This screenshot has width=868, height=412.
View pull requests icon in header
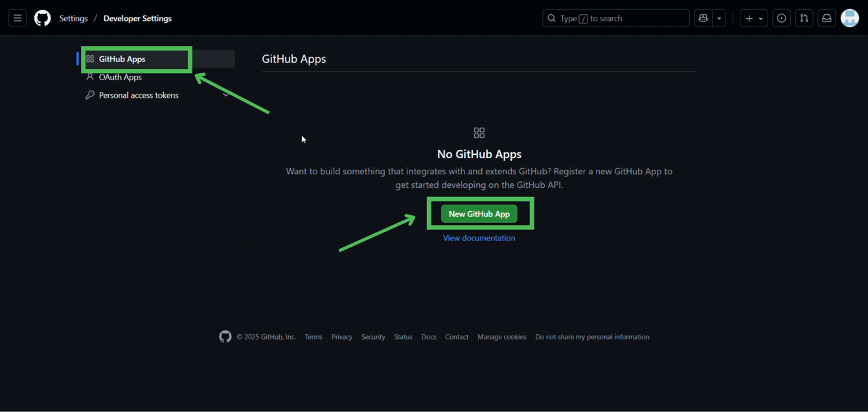(x=804, y=18)
